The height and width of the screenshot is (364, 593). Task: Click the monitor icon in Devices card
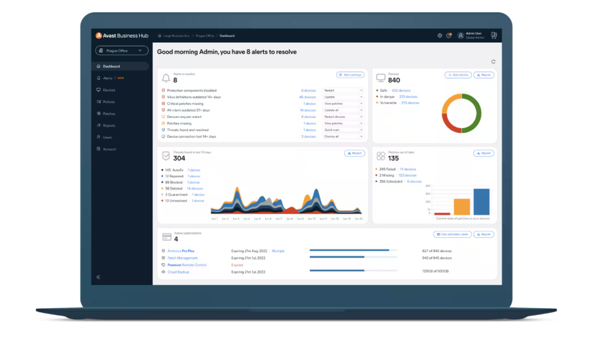tap(380, 78)
